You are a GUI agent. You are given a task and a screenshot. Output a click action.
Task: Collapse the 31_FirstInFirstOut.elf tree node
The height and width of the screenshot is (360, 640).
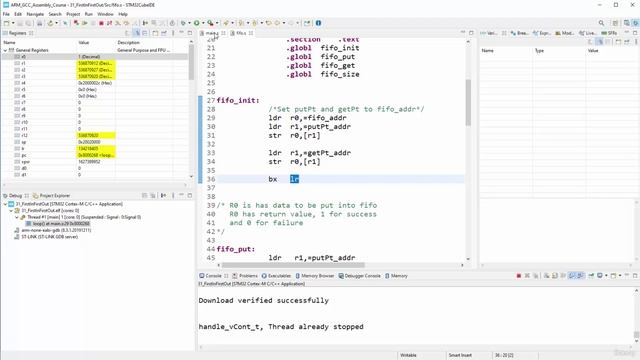click(11, 211)
